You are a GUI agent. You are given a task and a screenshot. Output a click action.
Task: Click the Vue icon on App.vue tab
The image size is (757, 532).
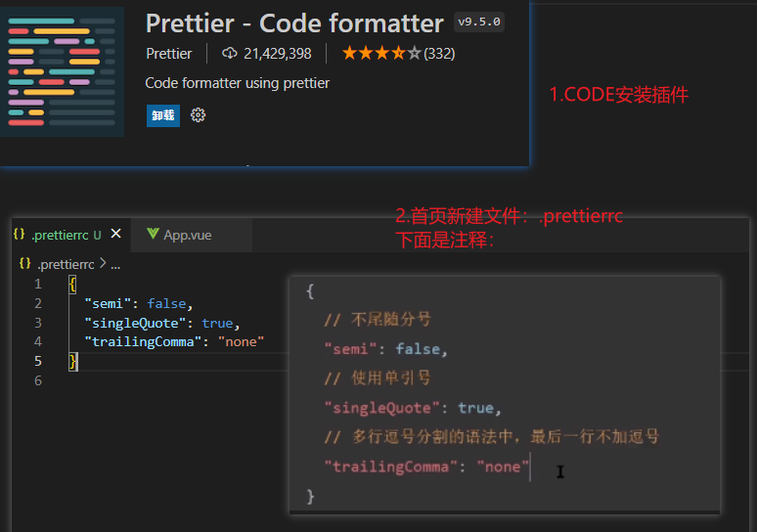[153, 234]
